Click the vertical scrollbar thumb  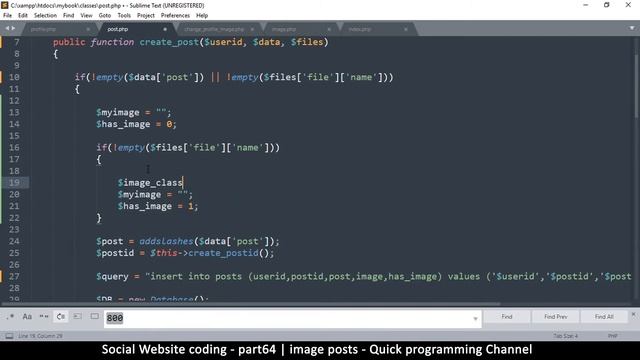(636, 86)
